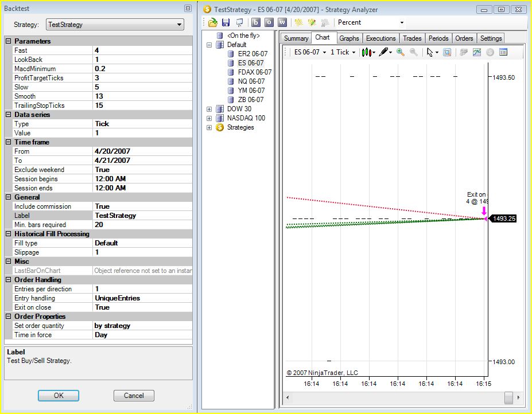Expand the NASDAQ 100 tree node
The image size is (532, 414).
coord(209,118)
